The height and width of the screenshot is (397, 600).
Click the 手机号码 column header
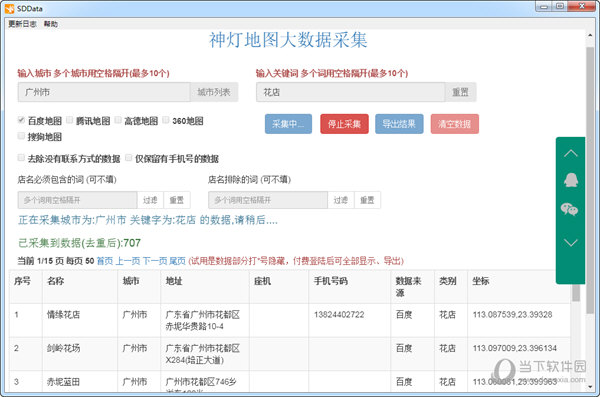coord(331,281)
